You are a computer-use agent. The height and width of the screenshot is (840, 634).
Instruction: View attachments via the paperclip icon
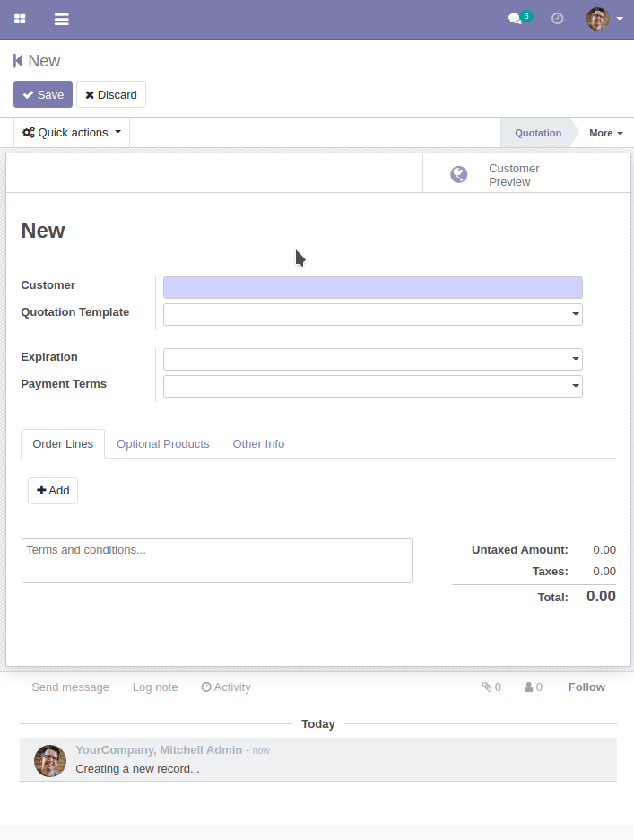[485, 687]
